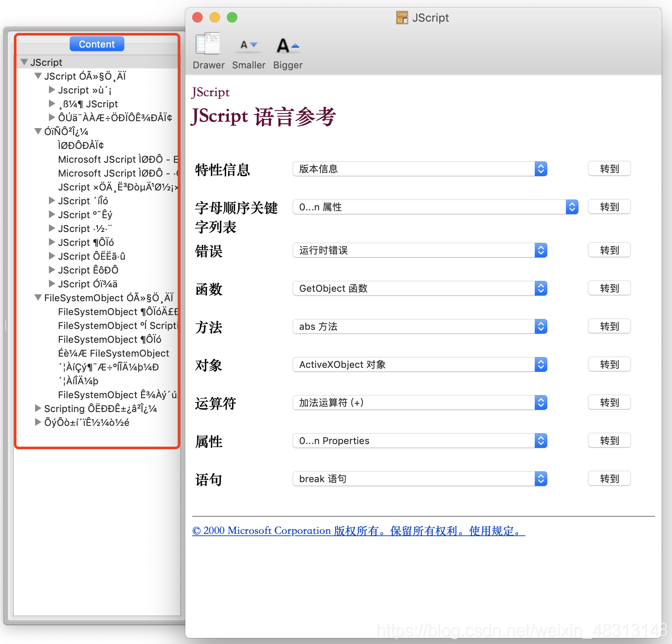Select FileSystemObject ¶ÔÏó tree item

110,339
